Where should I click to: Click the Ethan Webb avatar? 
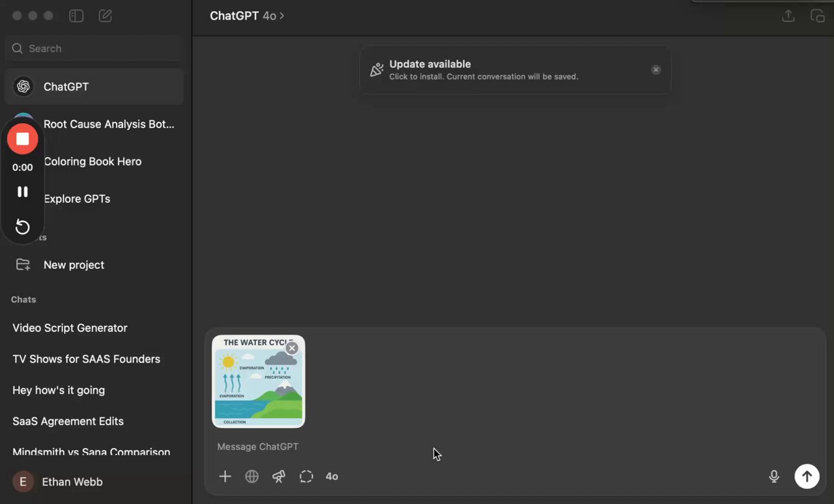point(23,482)
